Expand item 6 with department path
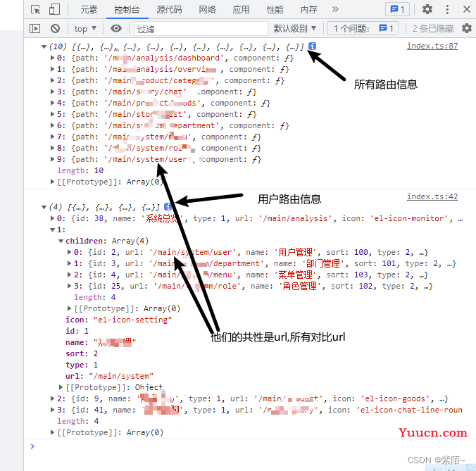The width and height of the screenshot is (476, 471). tap(53, 125)
